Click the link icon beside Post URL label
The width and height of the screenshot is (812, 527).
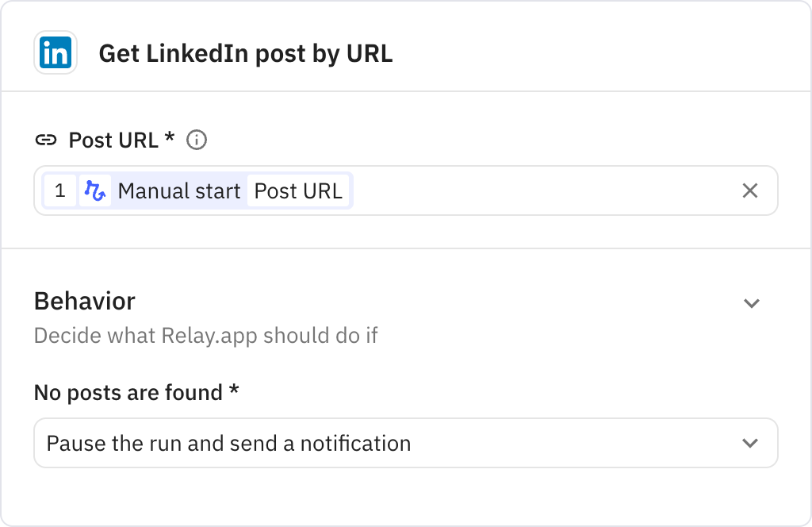click(x=46, y=140)
